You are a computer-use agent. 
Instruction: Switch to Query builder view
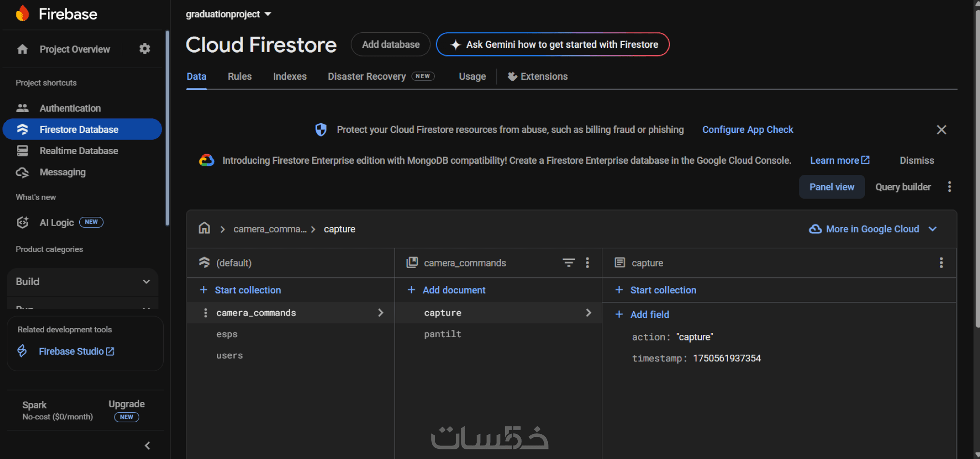pos(903,187)
